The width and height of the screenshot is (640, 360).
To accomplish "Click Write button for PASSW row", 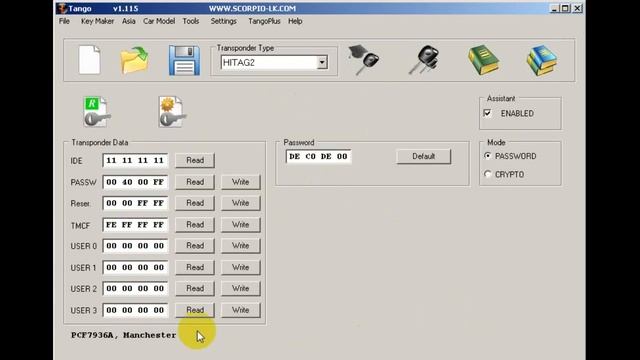I will (240, 182).
